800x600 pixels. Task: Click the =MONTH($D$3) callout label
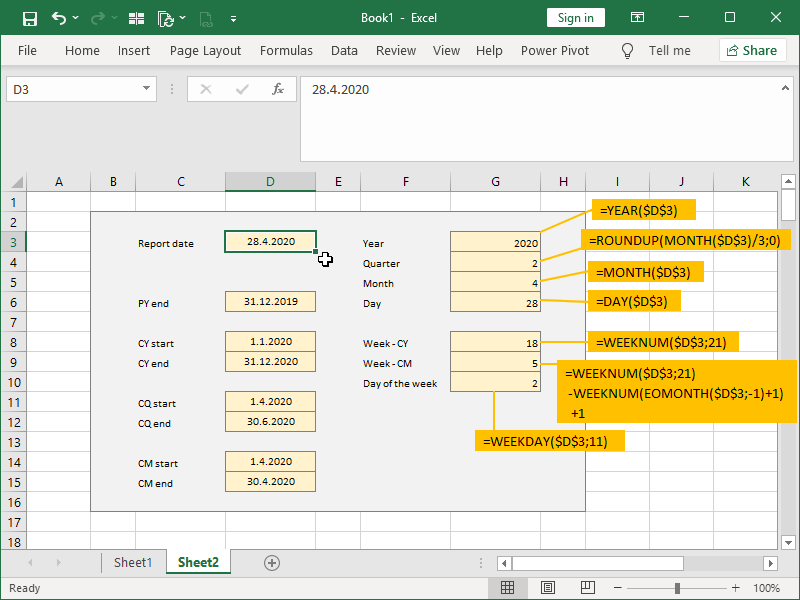[x=646, y=272]
